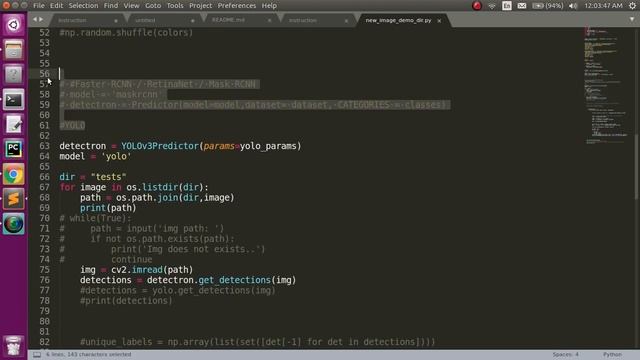Click the #np.random.shuffle(colors) comment
Viewport: 640px width, 360px height.
pyautogui.click(x=126, y=33)
